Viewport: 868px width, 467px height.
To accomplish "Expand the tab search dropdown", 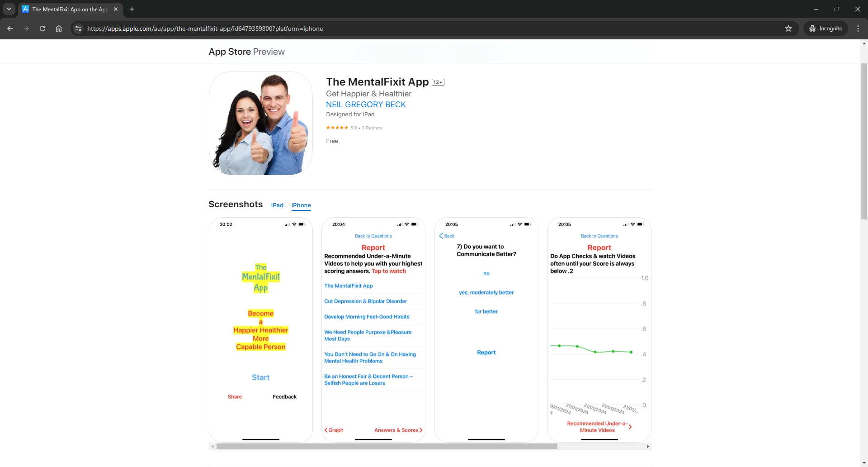I will click(9, 9).
